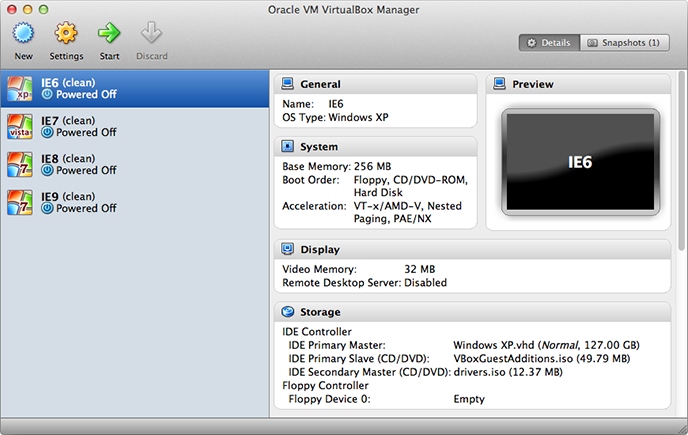Click the 'Acceleration:' label
688x435 pixels.
coord(314,206)
